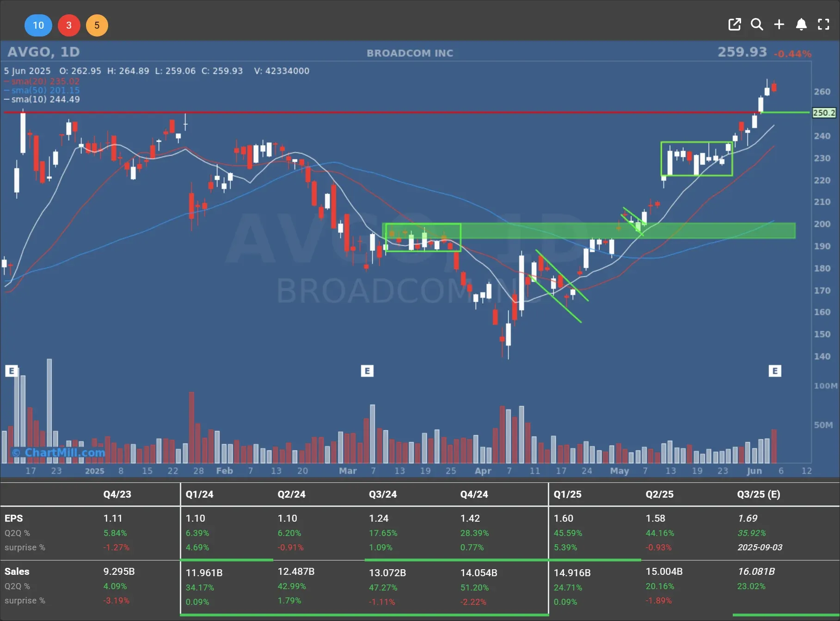
Task: Click the EPS surprise -1.27%
Action: (116, 548)
